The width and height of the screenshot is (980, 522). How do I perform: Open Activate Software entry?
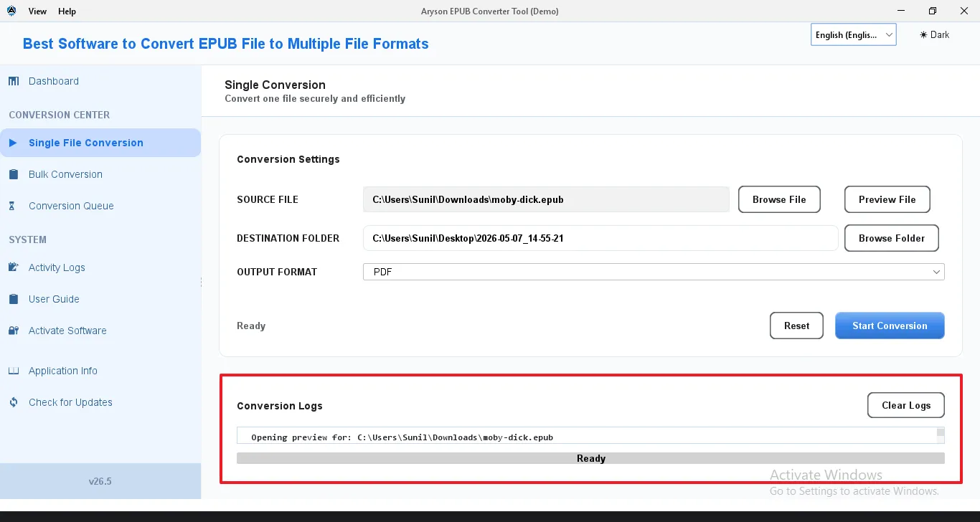100,331
